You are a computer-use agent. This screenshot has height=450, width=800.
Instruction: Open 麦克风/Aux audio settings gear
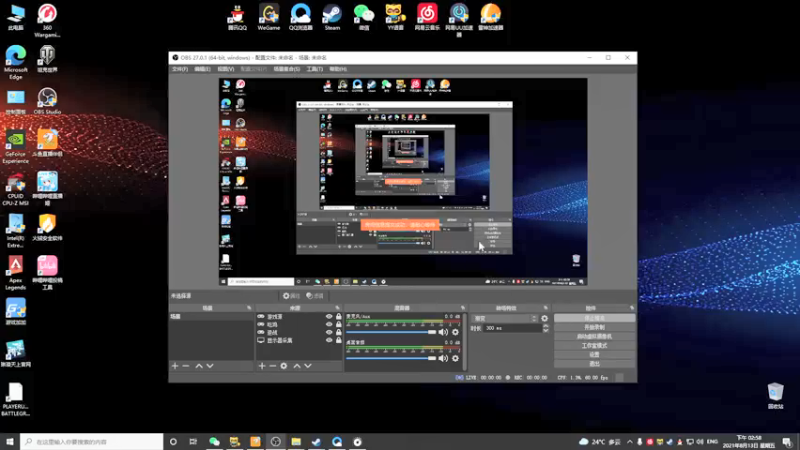(456, 332)
